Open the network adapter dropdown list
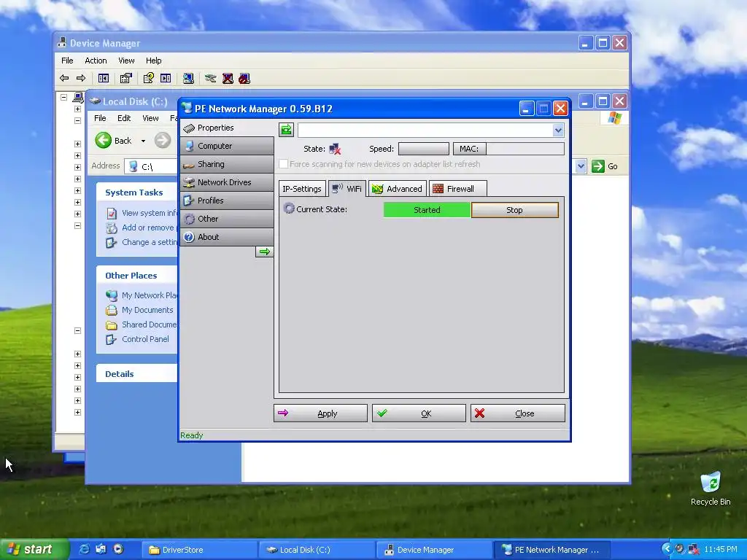Viewport: 747px width, 560px height. coord(558,130)
